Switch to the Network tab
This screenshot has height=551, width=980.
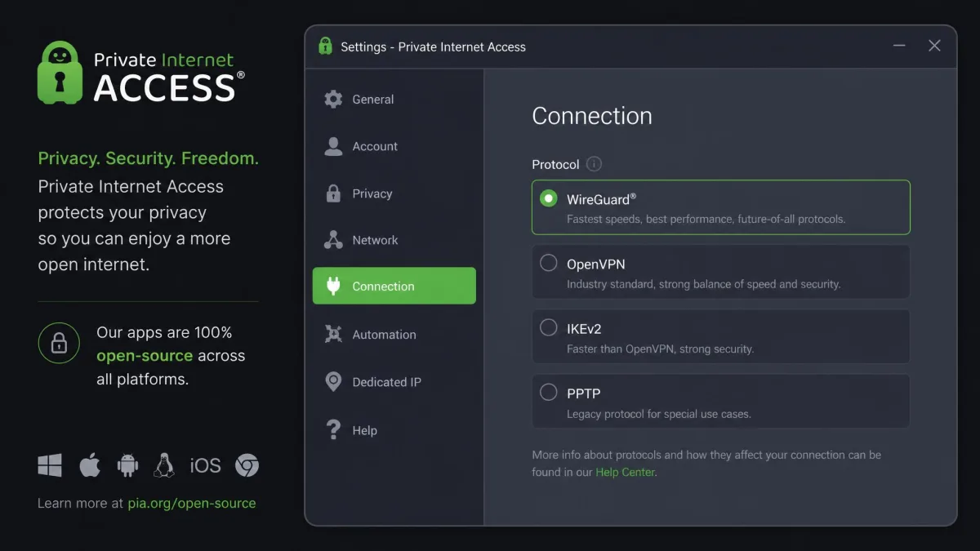coord(394,240)
